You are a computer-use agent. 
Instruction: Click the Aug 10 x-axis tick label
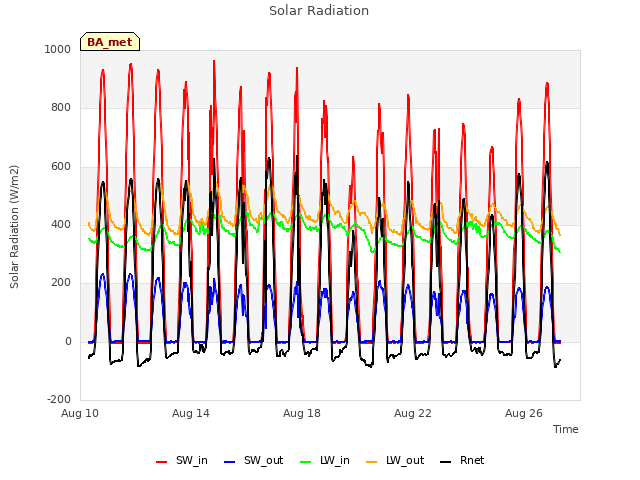(80, 413)
